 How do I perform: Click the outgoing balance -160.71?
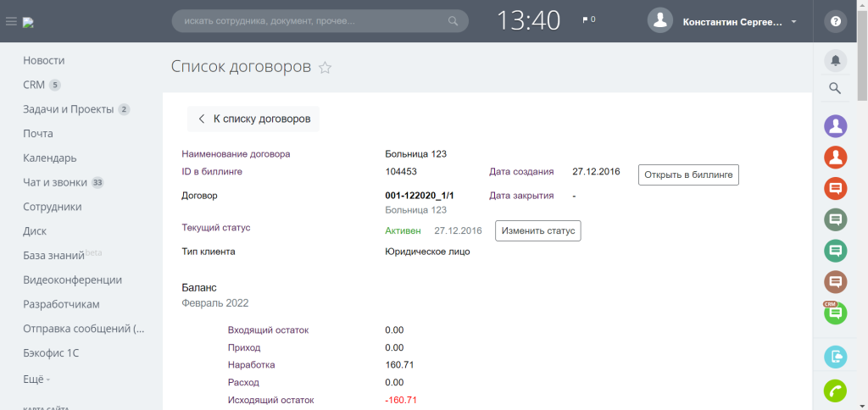[400, 400]
